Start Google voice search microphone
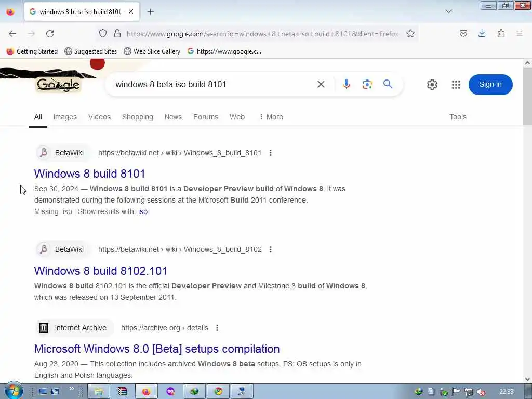 click(x=346, y=84)
